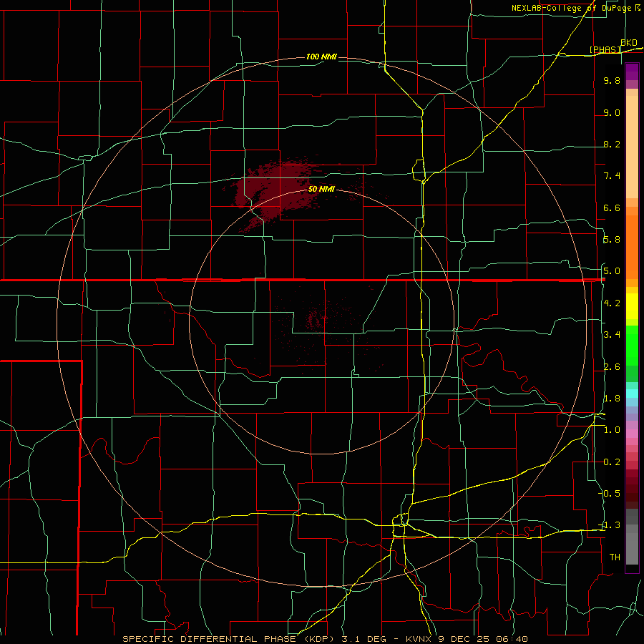Click the NEXLAB-College of DuPage credit text
644x644 pixels.
click(575, 8)
